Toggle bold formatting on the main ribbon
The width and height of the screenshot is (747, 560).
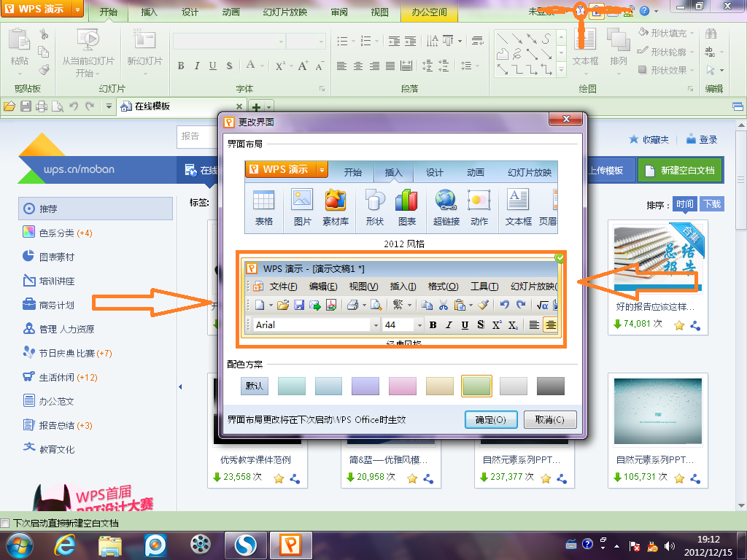[180, 66]
